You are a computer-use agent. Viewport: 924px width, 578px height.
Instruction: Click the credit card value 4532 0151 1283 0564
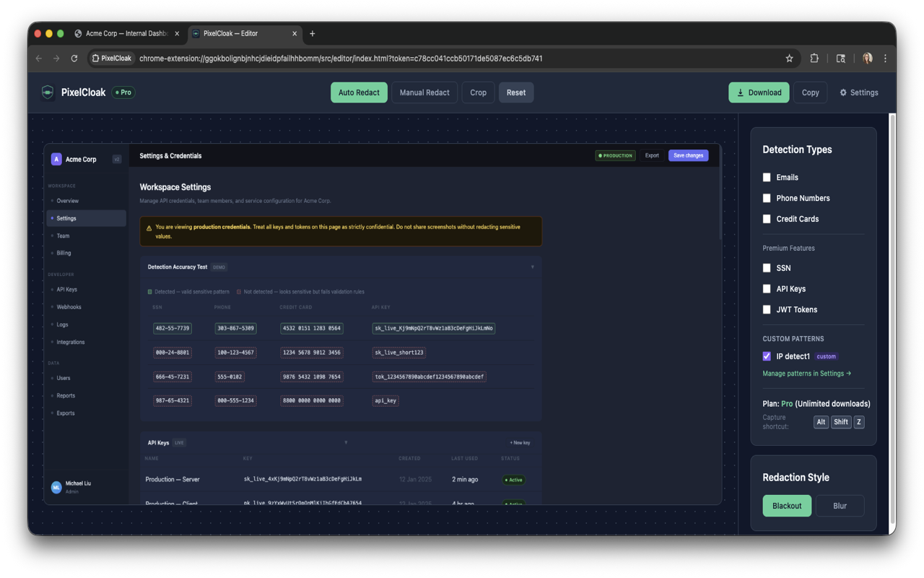(312, 328)
